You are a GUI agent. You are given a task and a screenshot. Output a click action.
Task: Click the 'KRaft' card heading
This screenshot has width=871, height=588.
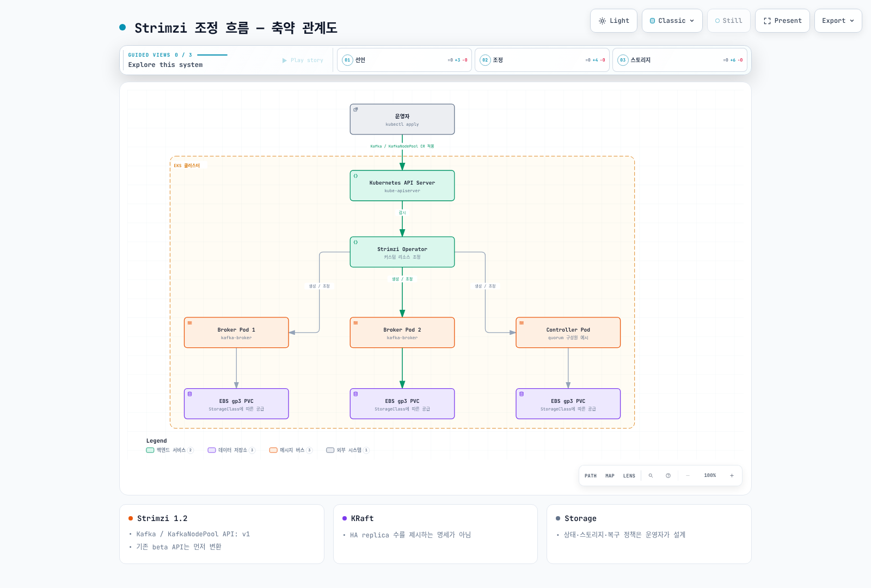(x=362, y=518)
